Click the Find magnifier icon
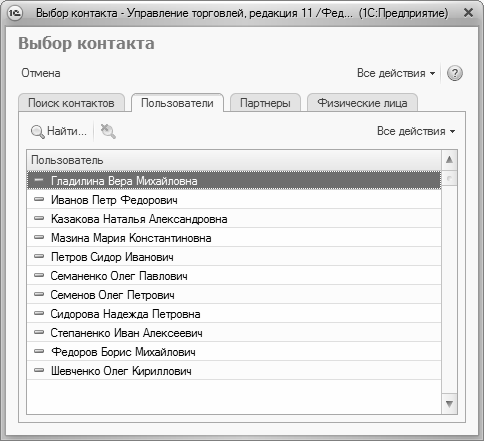The height and width of the screenshot is (441, 484). pos(37,131)
